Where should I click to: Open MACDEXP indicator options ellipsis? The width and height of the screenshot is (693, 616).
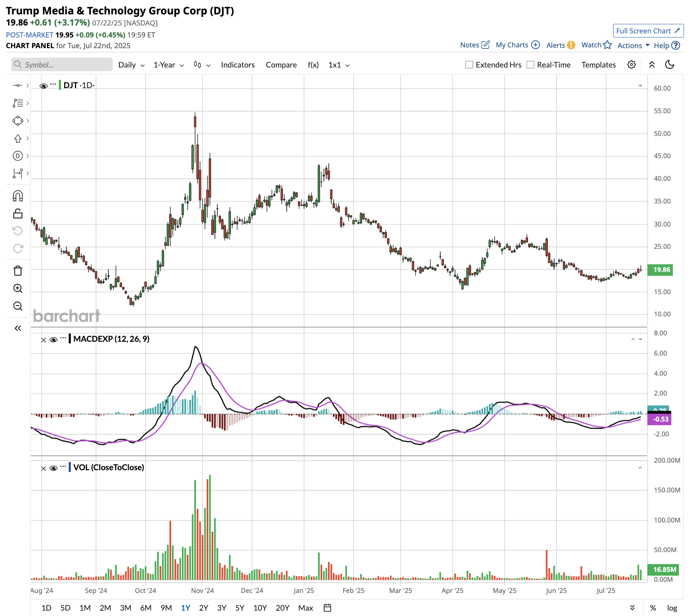pyautogui.click(x=63, y=338)
